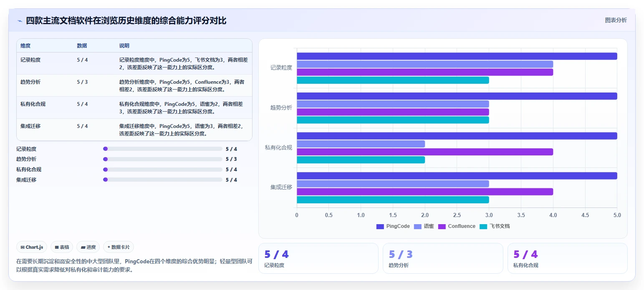Click 飞书文档 bar in chart's 趋势分析 group
The height and width of the screenshot is (290, 644).
pyautogui.click(x=393, y=120)
